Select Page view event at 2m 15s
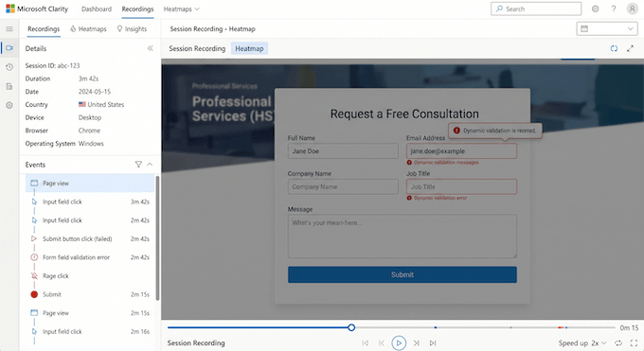644x351 pixels. 90,313
